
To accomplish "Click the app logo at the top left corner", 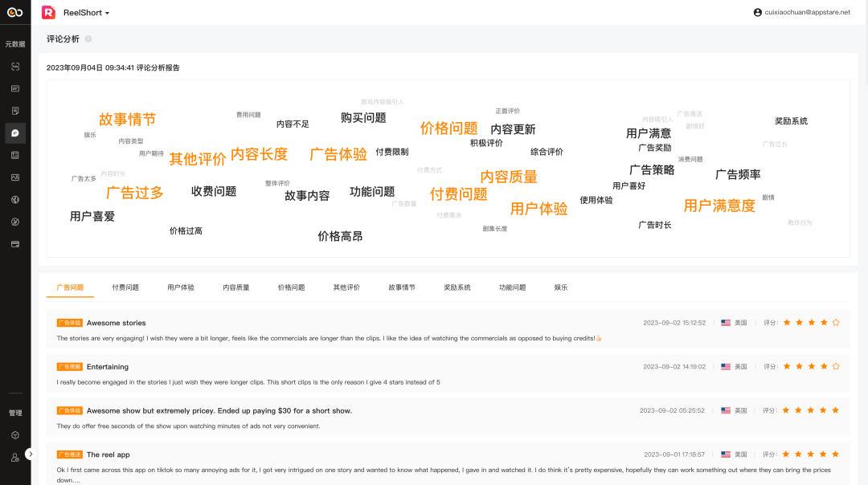I will coord(14,13).
